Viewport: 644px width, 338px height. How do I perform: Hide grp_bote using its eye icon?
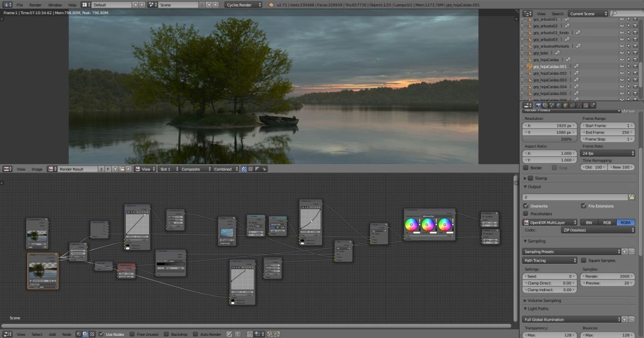click(x=622, y=53)
